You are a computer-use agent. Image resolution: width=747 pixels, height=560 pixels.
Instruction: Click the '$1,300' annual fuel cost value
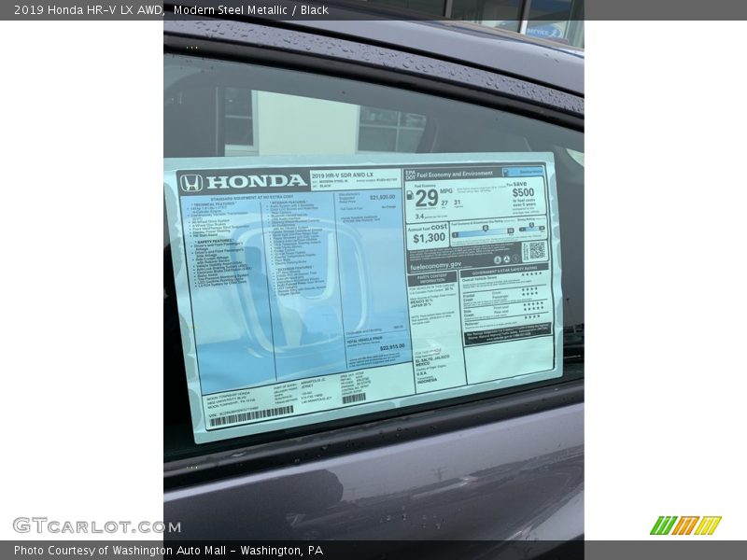click(429, 238)
